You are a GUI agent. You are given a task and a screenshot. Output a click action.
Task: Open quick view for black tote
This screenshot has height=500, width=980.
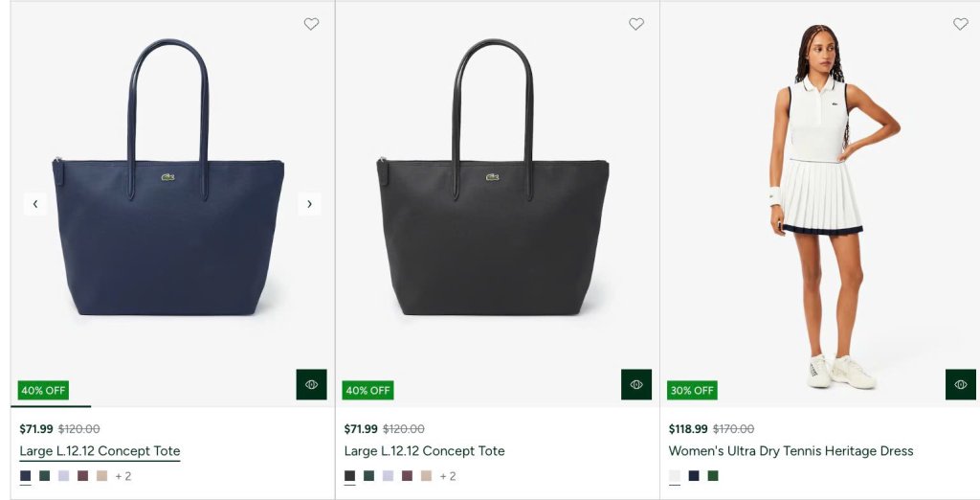click(x=636, y=384)
